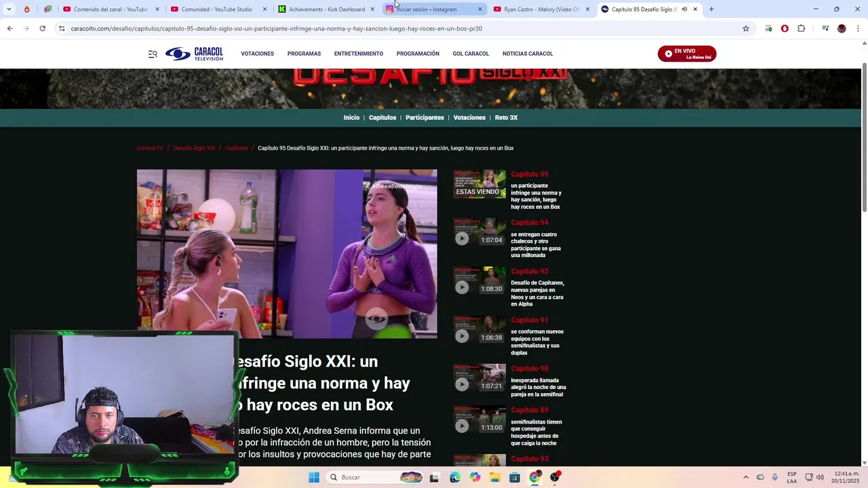Open the Entretenimiento navigation item

[358, 54]
